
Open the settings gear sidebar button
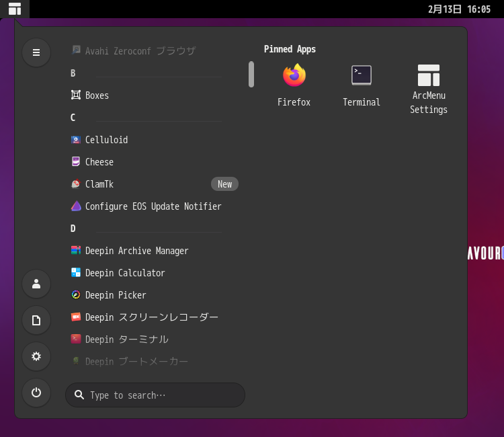(x=36, y=356)
